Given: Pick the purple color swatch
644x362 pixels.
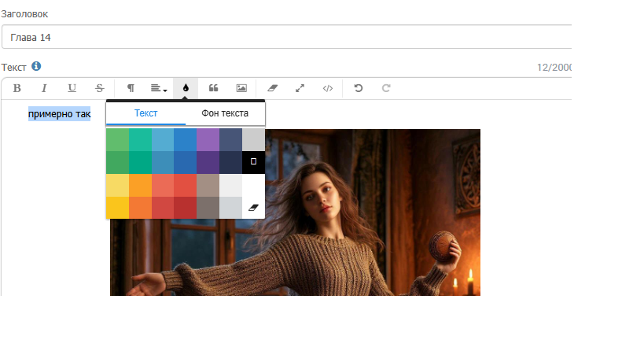Looking at the screenshot, I should (x=208, y=139).
